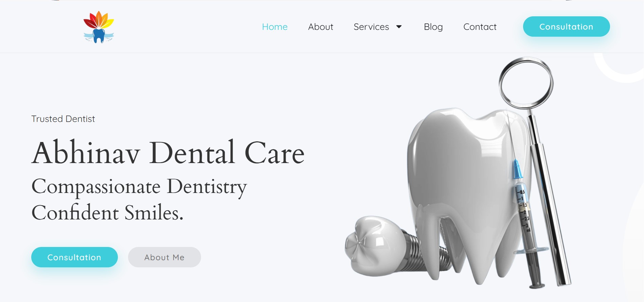Click the dental implant crown image
The image size is (644, 302).
[x=375, y=245]
